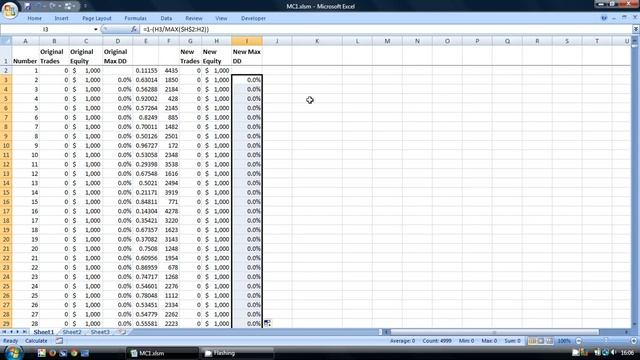Select column I header

click(247, 41)
